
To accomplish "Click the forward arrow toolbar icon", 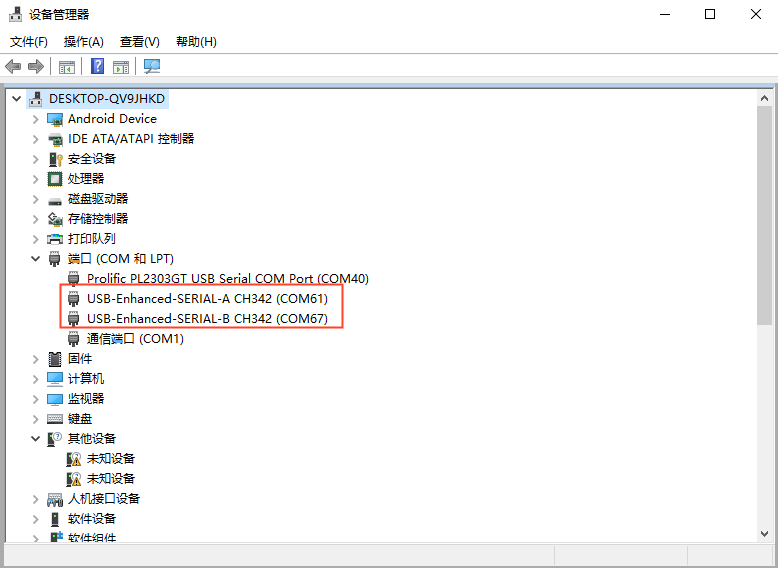I will [x=36, y=67].
